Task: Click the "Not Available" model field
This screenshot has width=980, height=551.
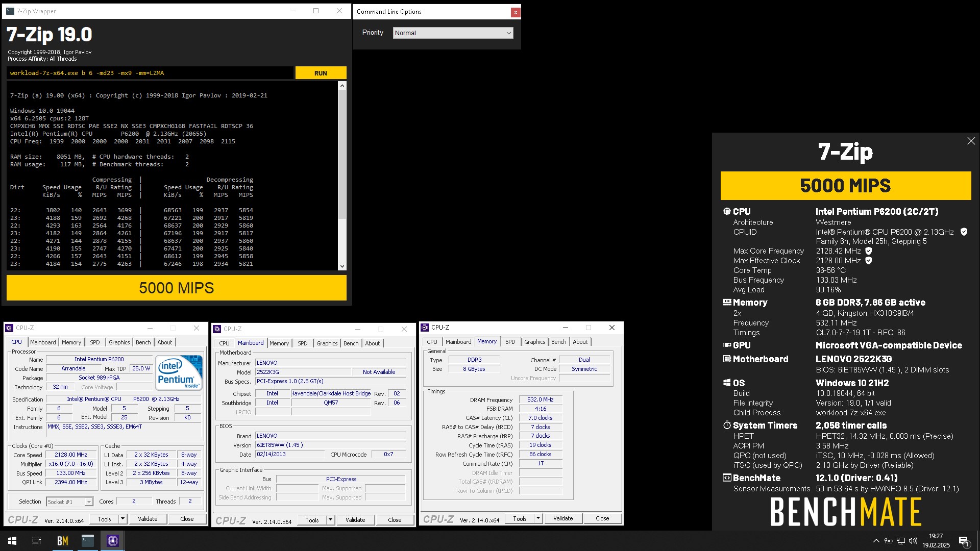Action: [379, 372]
